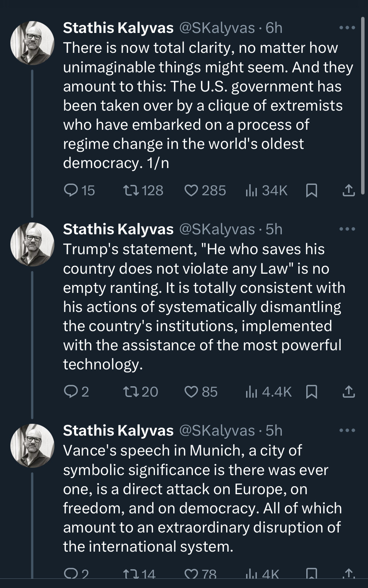View analytics showing 4.4K views
Viewport: 368px width, 588px height.
coord(251,392)
